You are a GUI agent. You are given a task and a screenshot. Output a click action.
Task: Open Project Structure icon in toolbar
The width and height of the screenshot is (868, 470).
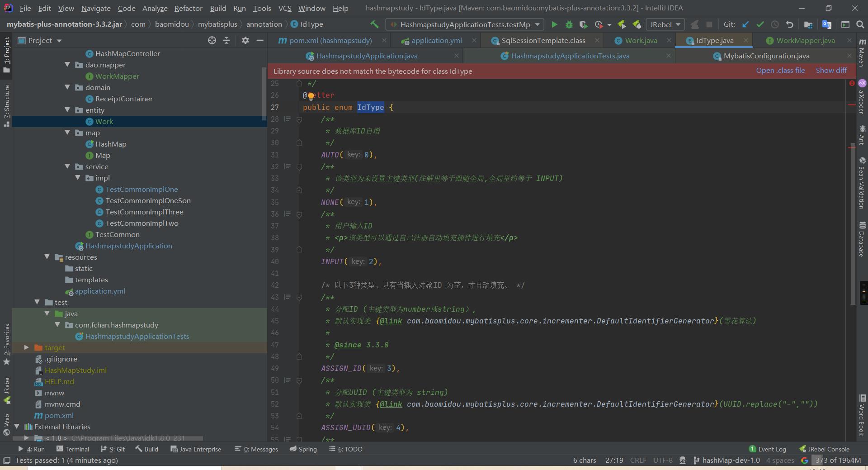tap(808, 24)
